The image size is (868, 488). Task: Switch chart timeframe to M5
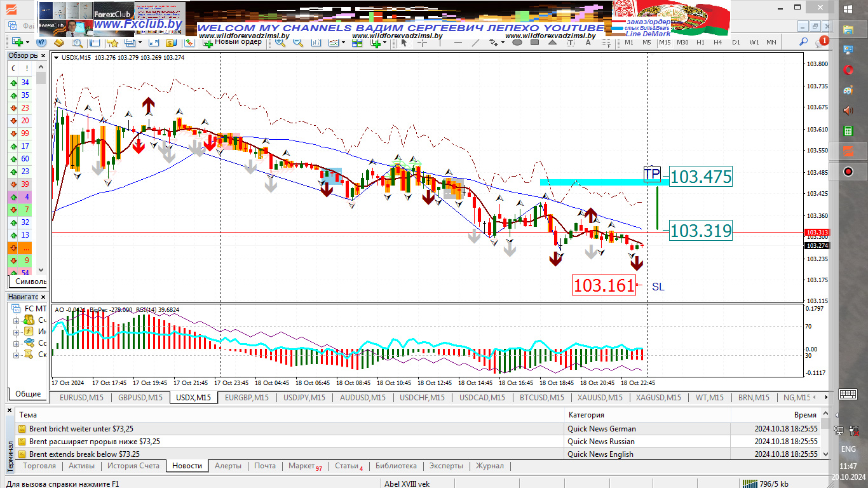(x=647, y=43)
